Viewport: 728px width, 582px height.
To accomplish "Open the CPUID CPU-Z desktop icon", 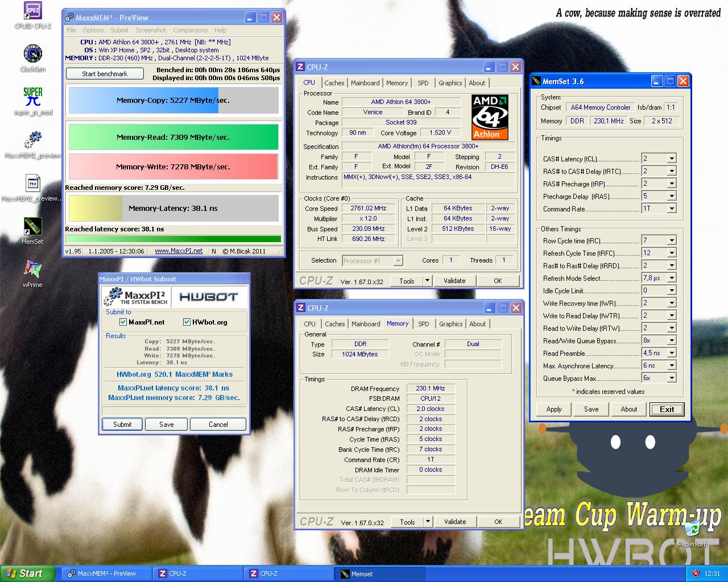I will coord(32,15).
